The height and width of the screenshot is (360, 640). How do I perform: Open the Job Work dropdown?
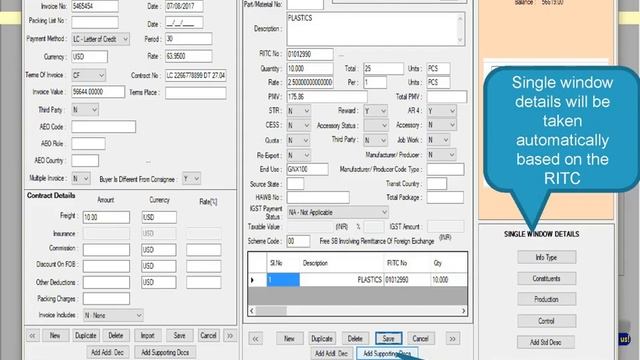[x=439, y=140]
